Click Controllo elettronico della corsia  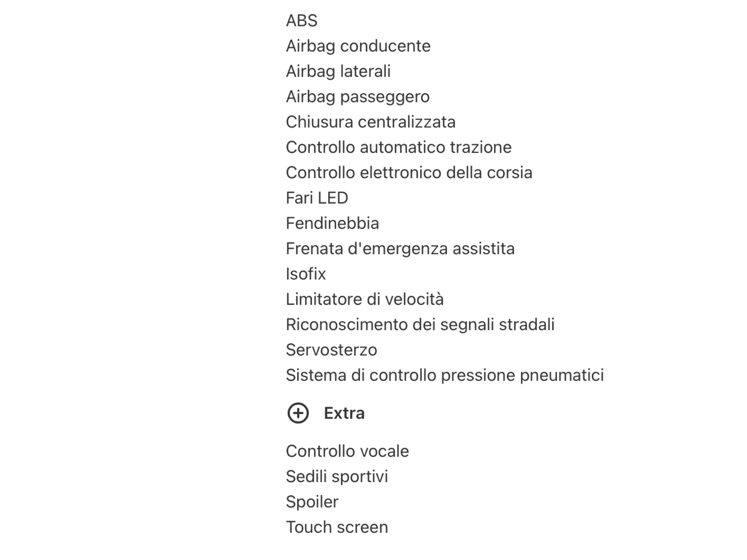pos(409,172)
